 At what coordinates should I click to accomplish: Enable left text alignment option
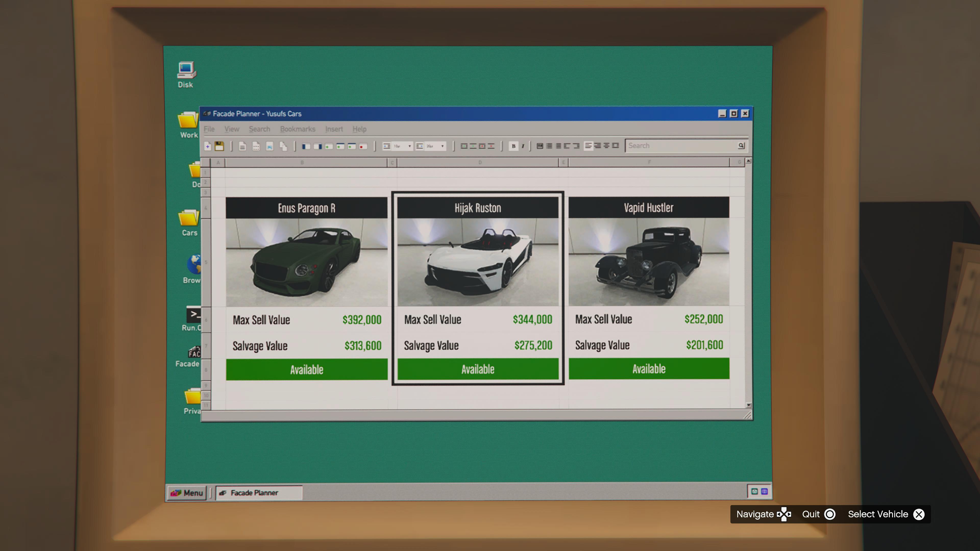[588, 146]
